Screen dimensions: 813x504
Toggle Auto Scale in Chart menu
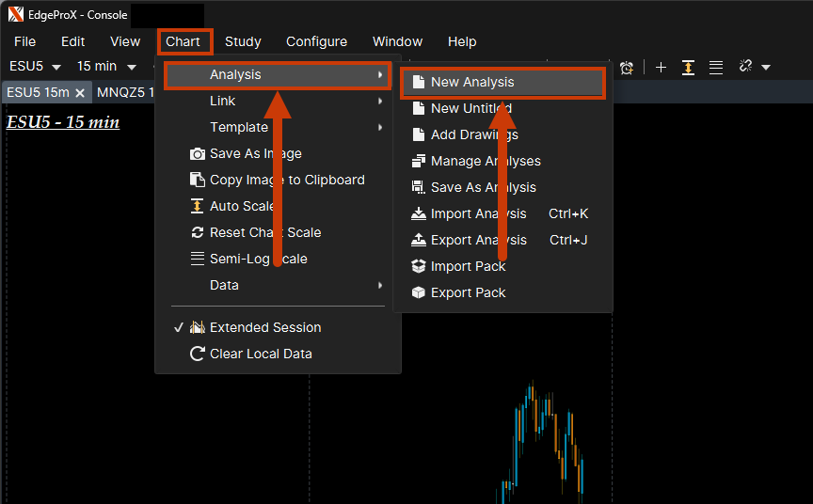pyautogui.click(x=242, y=206)
